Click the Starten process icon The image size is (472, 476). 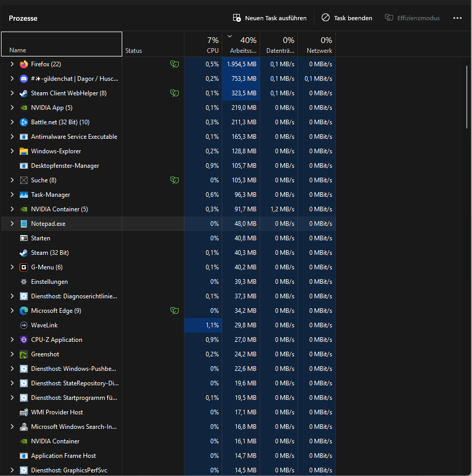[24, 238]
